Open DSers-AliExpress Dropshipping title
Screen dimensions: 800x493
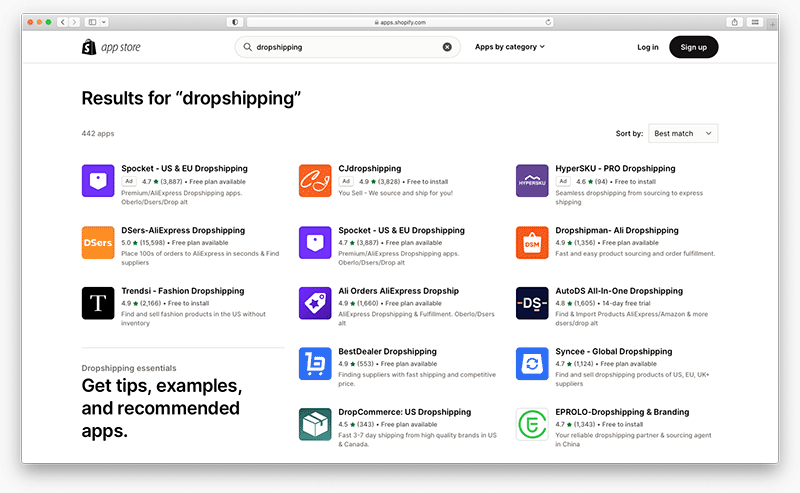click(183, 230)
